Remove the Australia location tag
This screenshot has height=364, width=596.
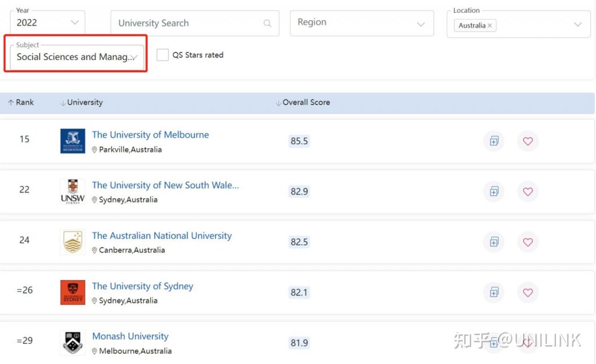pyautogui.click(x=489, y=26)
